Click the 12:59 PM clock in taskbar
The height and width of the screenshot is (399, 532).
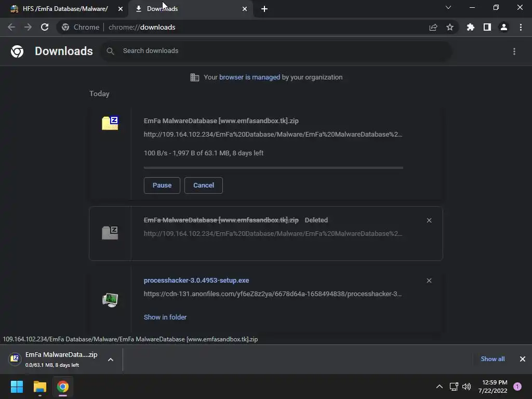(493, 387)
